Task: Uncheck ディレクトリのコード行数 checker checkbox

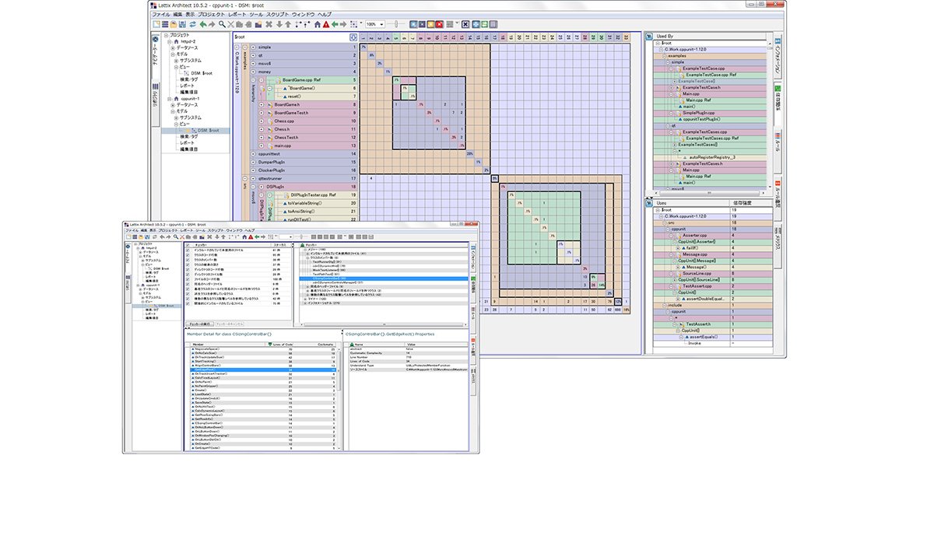Action: (x=188, y=269)
